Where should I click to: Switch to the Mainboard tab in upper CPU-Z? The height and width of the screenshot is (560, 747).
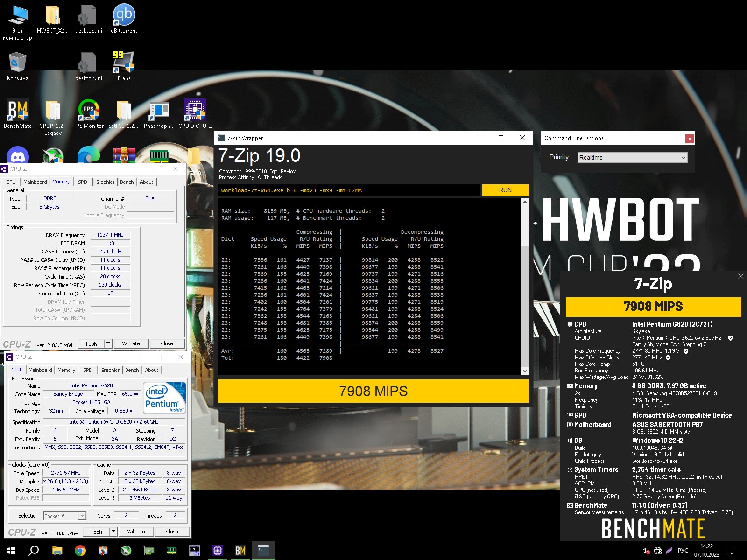tap(35, 182)
